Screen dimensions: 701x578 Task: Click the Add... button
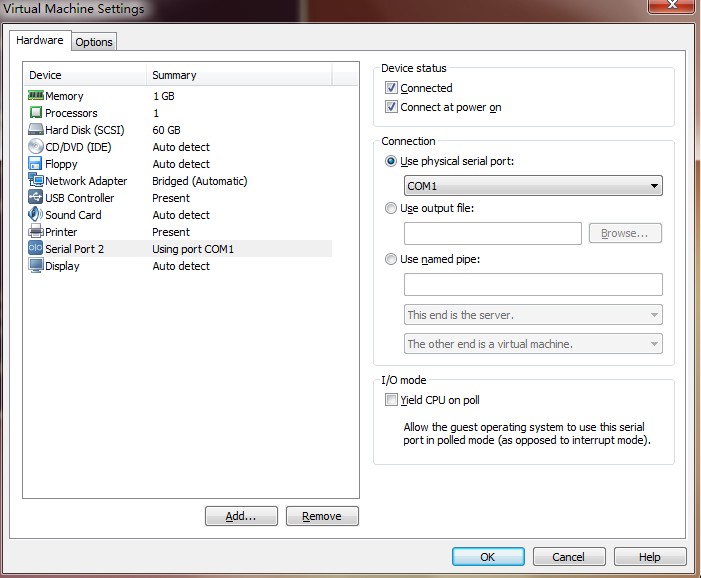click(241, 516)
